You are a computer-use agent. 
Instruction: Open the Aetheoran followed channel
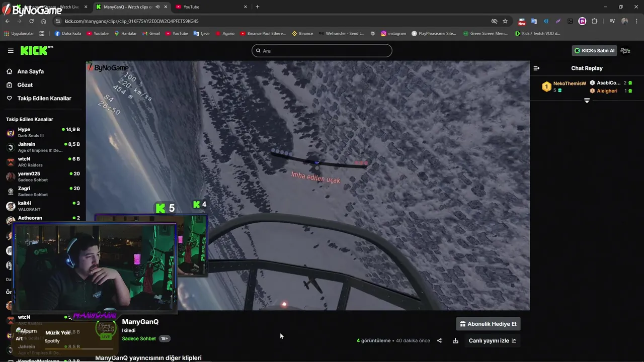click(x=43, y=218)
